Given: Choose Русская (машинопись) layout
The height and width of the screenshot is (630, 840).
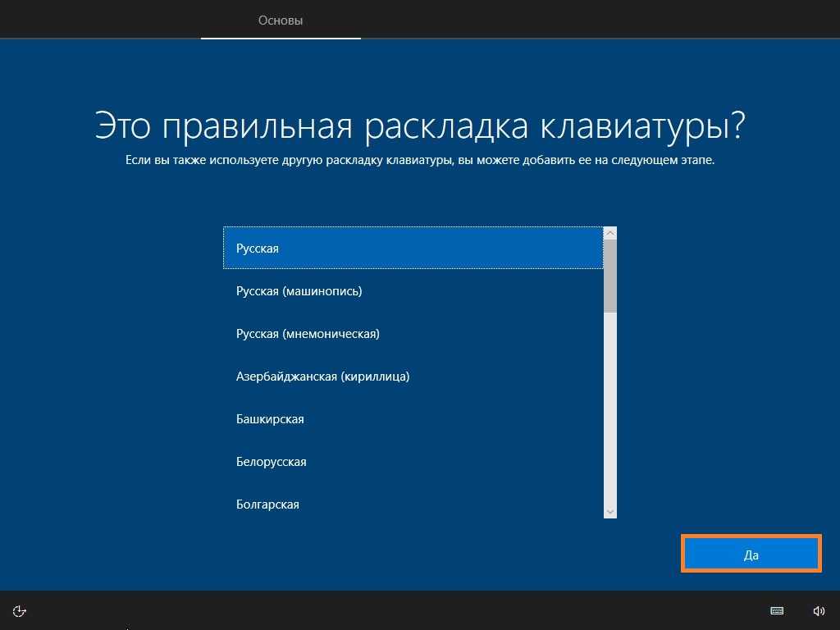Looking at the screenshot, I should 413,291.
